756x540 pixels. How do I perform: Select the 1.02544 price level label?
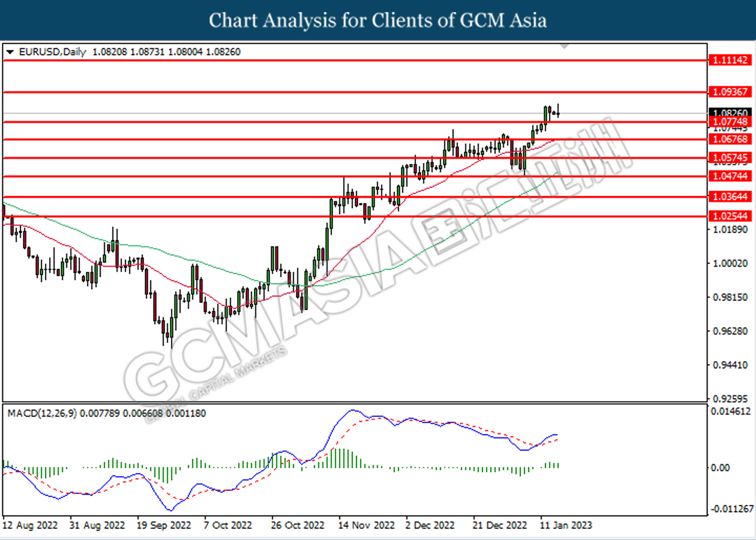(x=730, y=216)
